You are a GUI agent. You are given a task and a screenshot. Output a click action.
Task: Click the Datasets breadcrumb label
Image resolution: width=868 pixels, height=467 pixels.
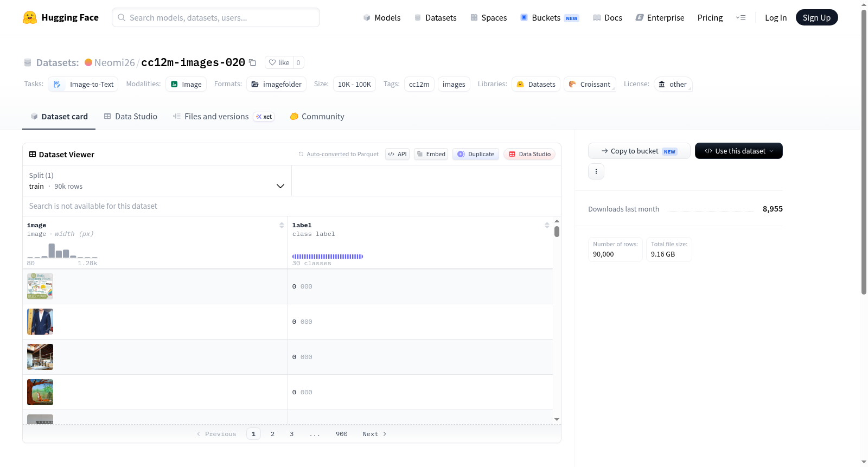(x=58, y=62)
